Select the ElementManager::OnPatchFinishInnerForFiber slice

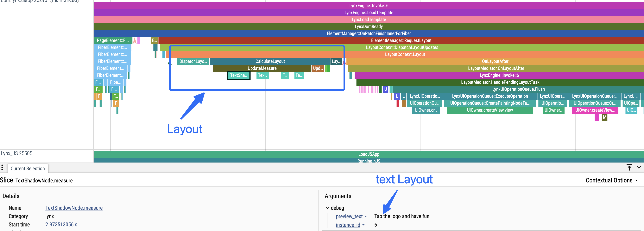369,33
